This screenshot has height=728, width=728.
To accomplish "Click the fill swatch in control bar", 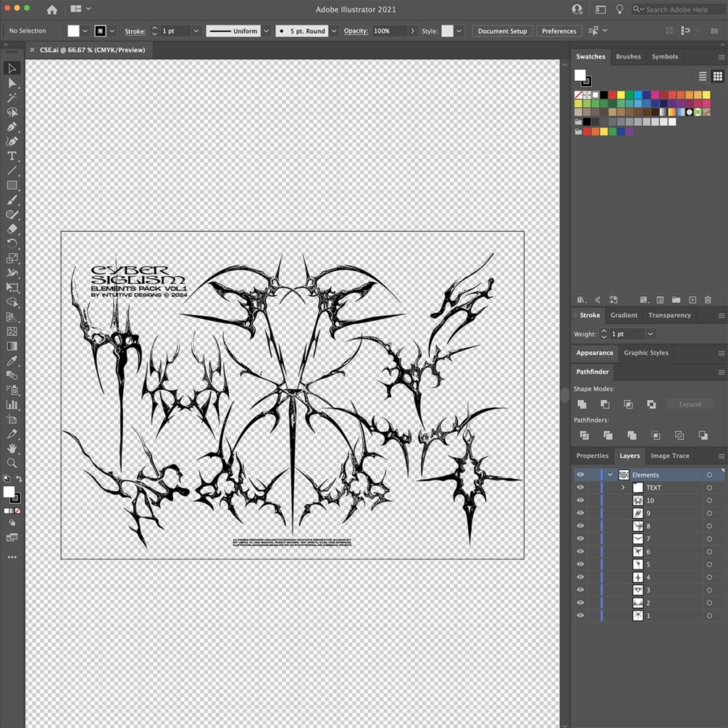I will coord(73,31).
